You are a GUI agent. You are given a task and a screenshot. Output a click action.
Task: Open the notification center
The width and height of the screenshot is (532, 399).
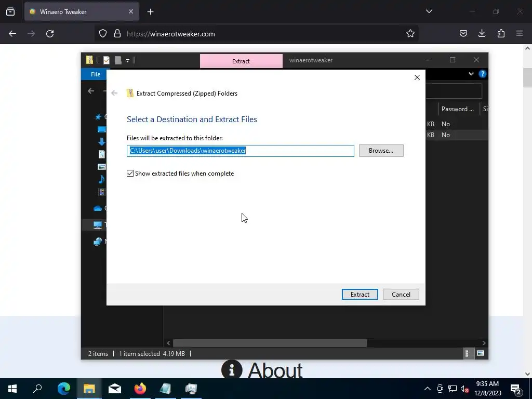(516, 389)
